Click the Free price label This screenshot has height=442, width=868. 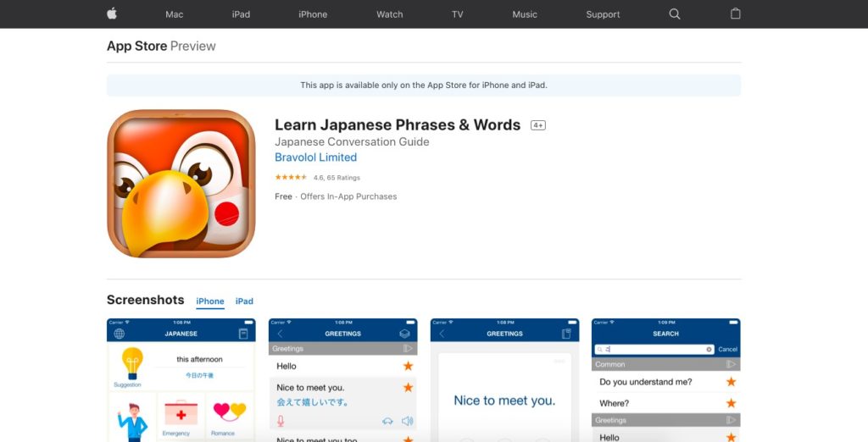click(x=283, y=196)
